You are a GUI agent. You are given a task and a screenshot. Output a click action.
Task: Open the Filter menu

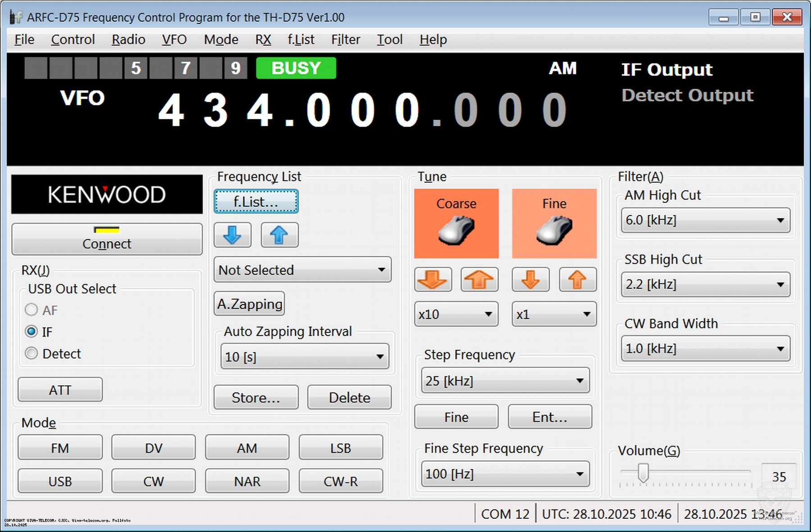coord(345,40)
